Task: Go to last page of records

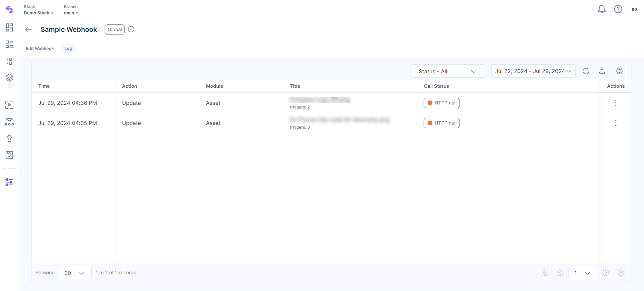Action: click(x=621, y=273)
